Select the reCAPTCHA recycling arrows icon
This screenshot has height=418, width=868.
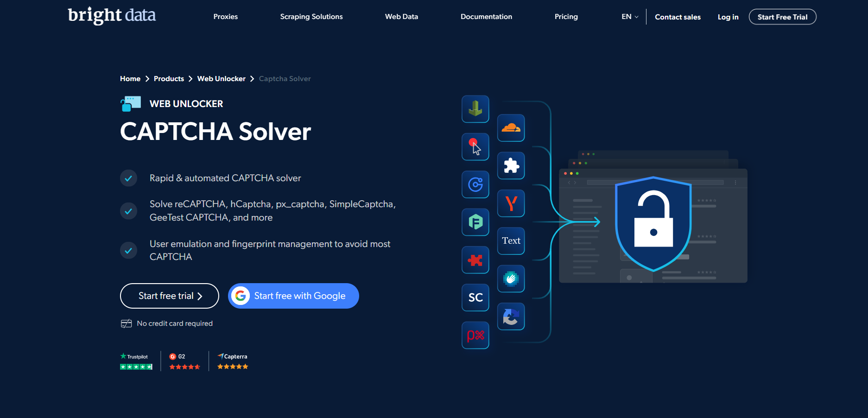[x=511, y=317]
